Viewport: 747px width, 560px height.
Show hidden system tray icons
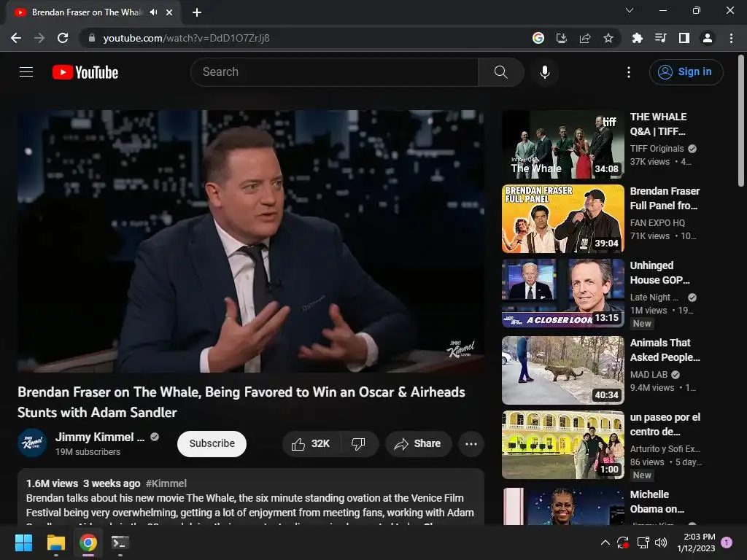pos(605,542)
